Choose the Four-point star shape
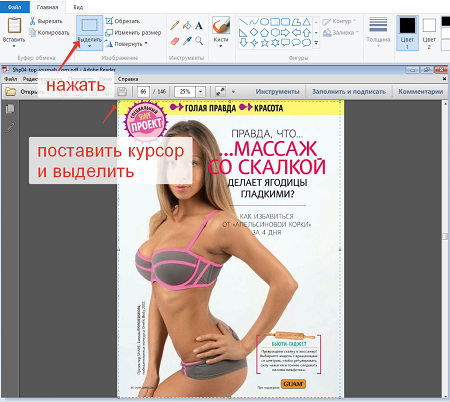This screenshot has height=402, width=450. [x=254, y=43]
